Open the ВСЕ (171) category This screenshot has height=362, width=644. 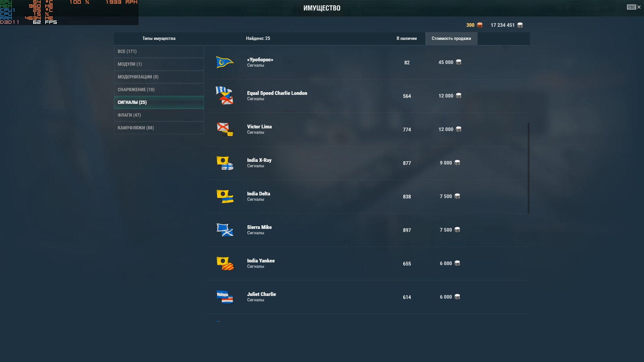tap(159, 51)
